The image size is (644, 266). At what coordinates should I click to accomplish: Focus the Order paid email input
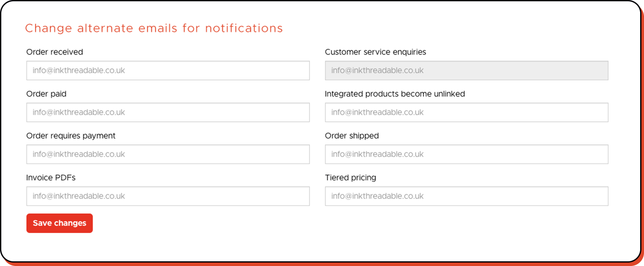168,112
